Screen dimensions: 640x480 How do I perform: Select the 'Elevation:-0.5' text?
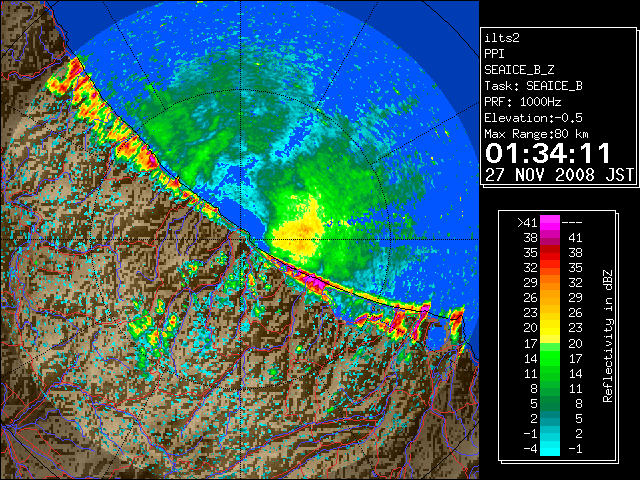533,118
